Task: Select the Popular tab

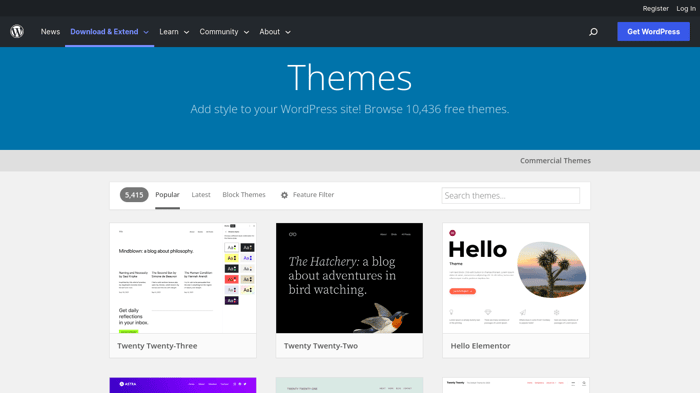Action: click(167, 195)
